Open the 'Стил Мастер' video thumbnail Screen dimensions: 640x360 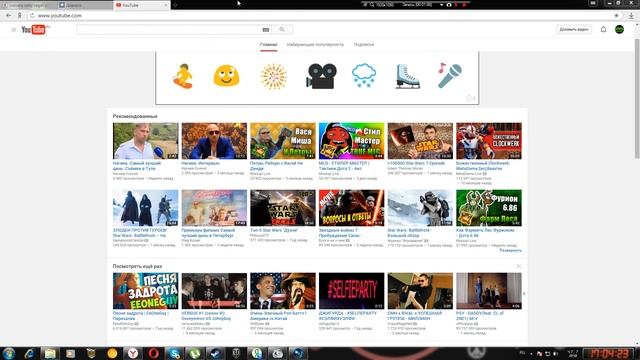[351, 141]
